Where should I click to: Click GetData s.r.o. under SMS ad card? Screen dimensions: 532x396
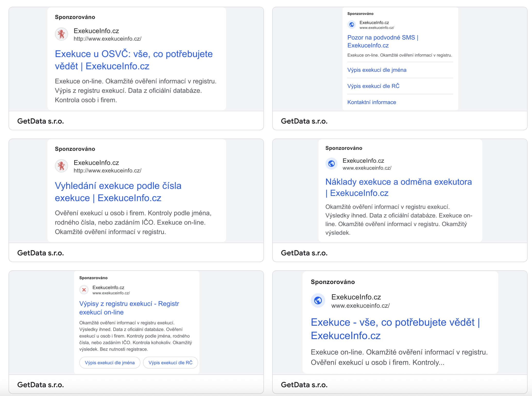pyautogui.click(x=304, y=121)
